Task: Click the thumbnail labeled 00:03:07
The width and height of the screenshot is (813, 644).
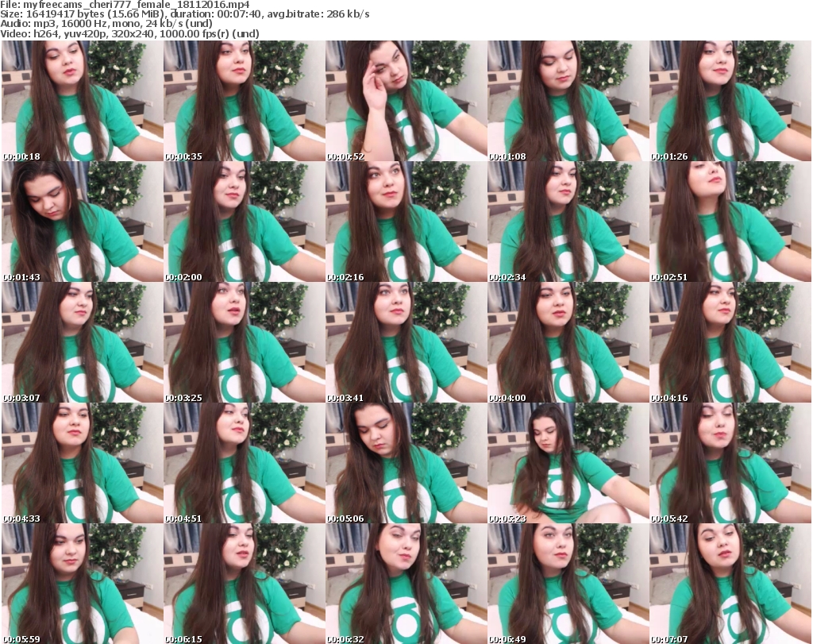Action: 83,343
